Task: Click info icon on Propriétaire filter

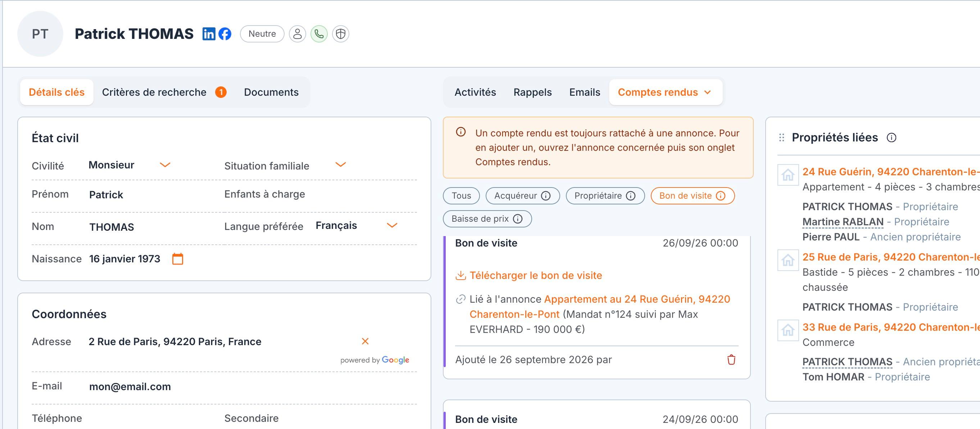Action: click(631, 196)
